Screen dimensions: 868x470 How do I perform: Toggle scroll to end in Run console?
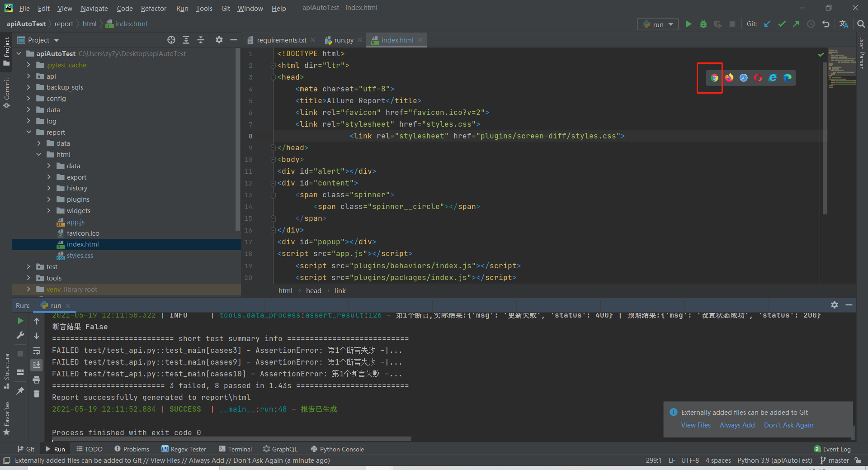(37, 365)
